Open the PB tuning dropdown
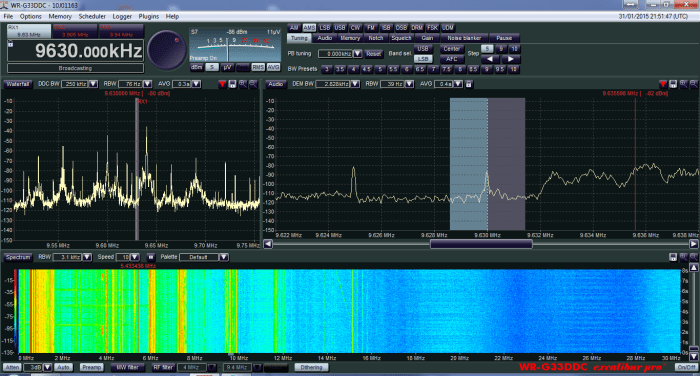This screenshot has height=376, width=700. pos(358,54)
